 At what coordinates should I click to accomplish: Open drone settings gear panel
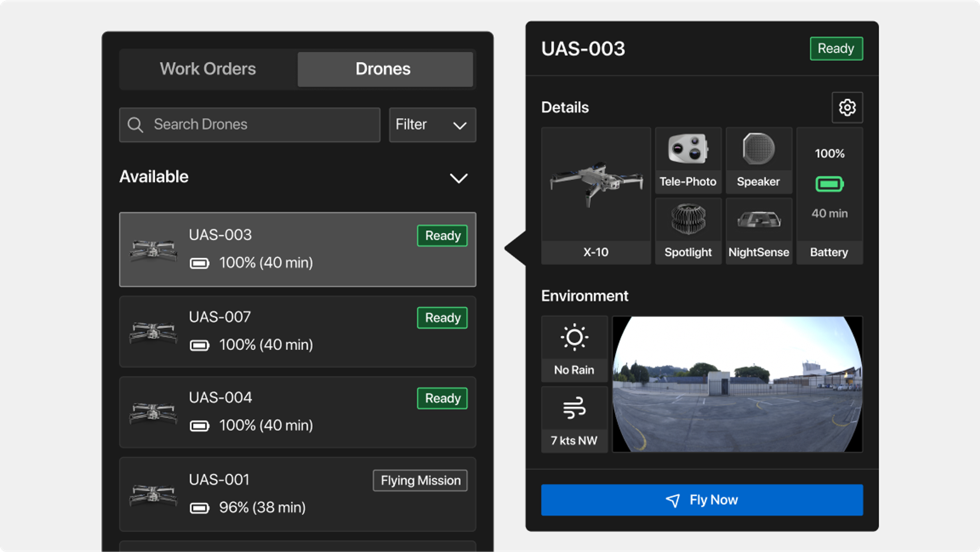coord(846,107)
